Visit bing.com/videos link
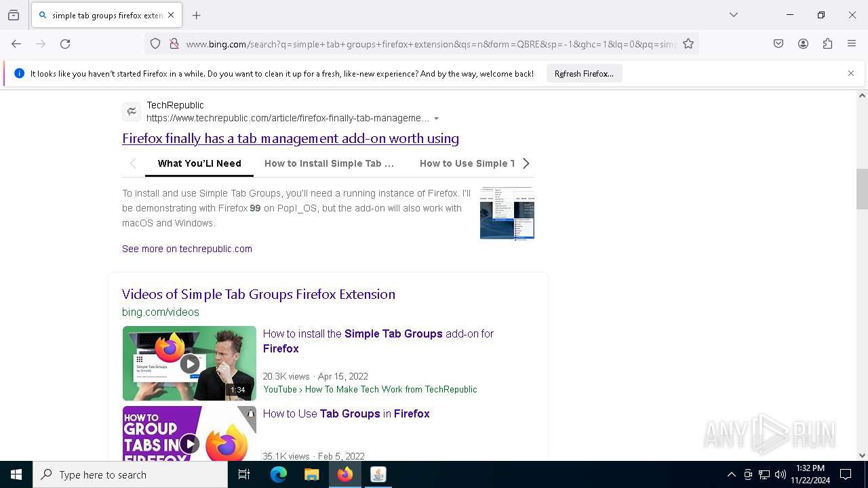This screenshot has width=868, height=488. (x=161, y=312)
